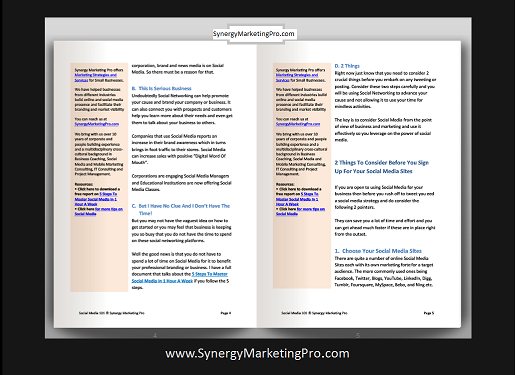Click the SynergyMarketingPro.com title tab above the book
This screenshot has height=375, width=515.
pyautogui.click(x=254, y=34)
